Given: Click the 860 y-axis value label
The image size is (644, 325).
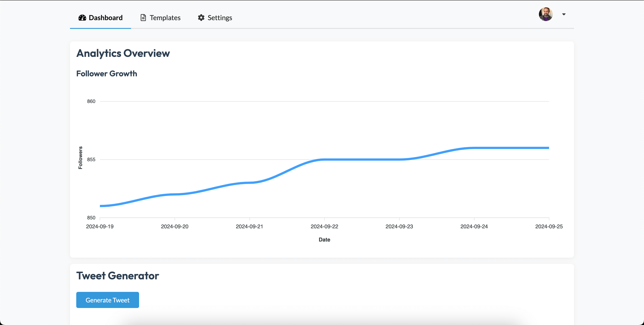Looking at the screenshot, I should coord(91,101).
